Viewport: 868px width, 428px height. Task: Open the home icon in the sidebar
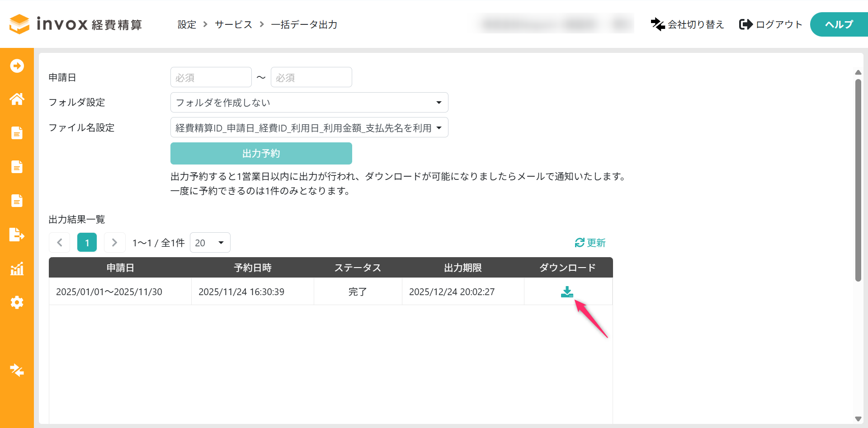[17, 99]
